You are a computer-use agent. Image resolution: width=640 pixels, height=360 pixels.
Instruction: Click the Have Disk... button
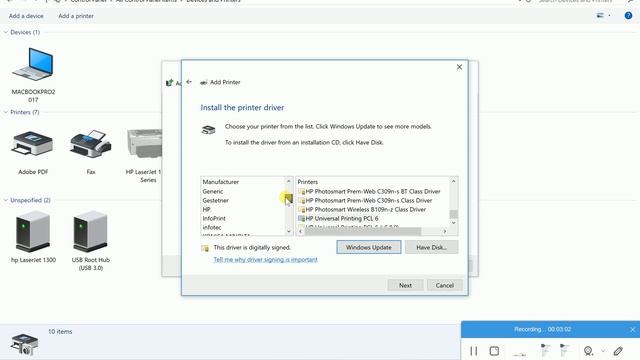point(431,247)
